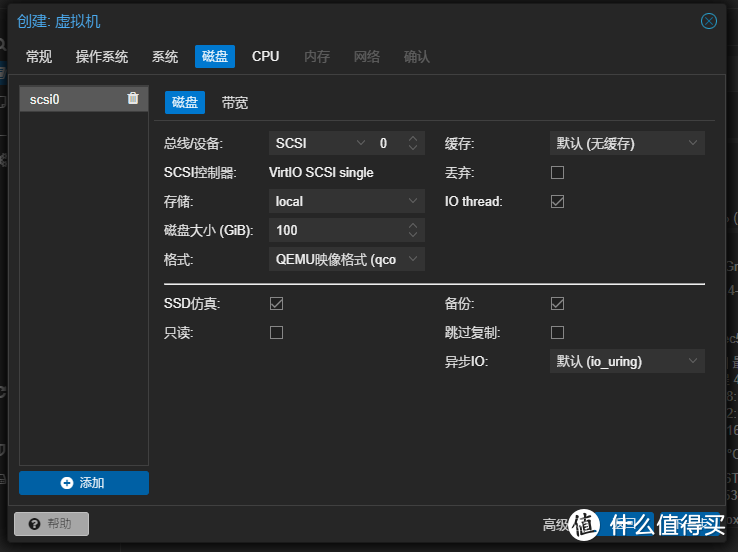Open the Bandwidth (带宽) sub-tab
This screenshot has height=552, width=738.
tap(235, 103)
